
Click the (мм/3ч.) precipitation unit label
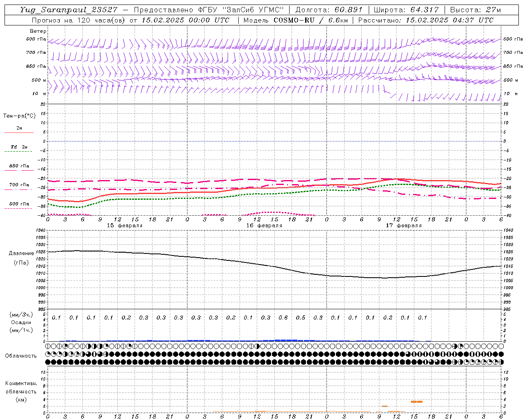(21, 315)
